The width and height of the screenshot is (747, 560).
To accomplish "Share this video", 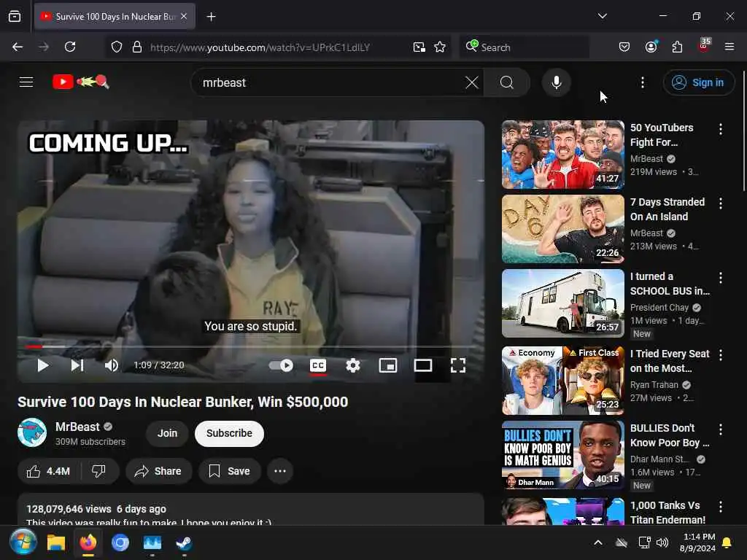I will [158, 471].
